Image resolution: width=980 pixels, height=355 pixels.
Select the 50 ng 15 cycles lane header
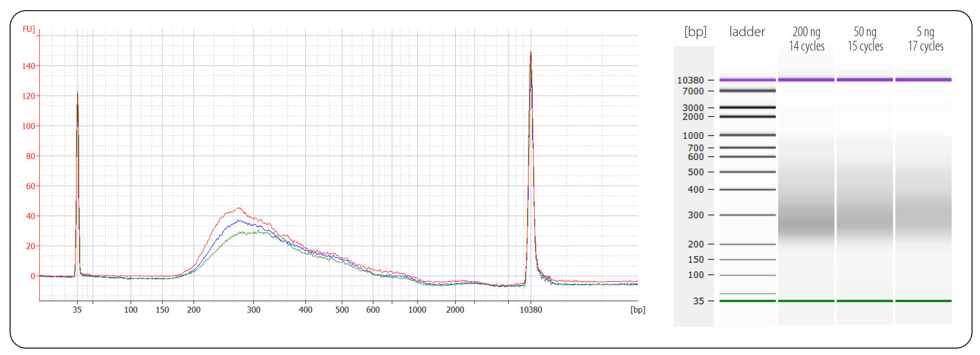[x=865, y=39]
